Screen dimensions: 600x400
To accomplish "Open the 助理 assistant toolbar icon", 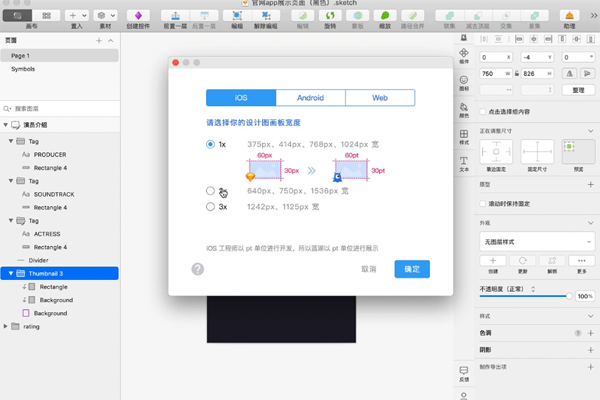I will tap(569, 16).
